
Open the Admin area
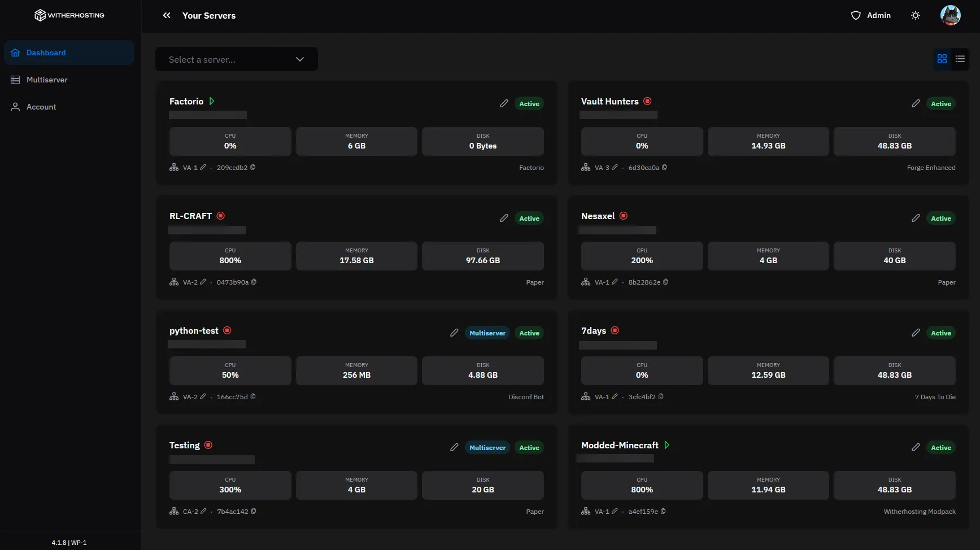(x=871, y=15)
